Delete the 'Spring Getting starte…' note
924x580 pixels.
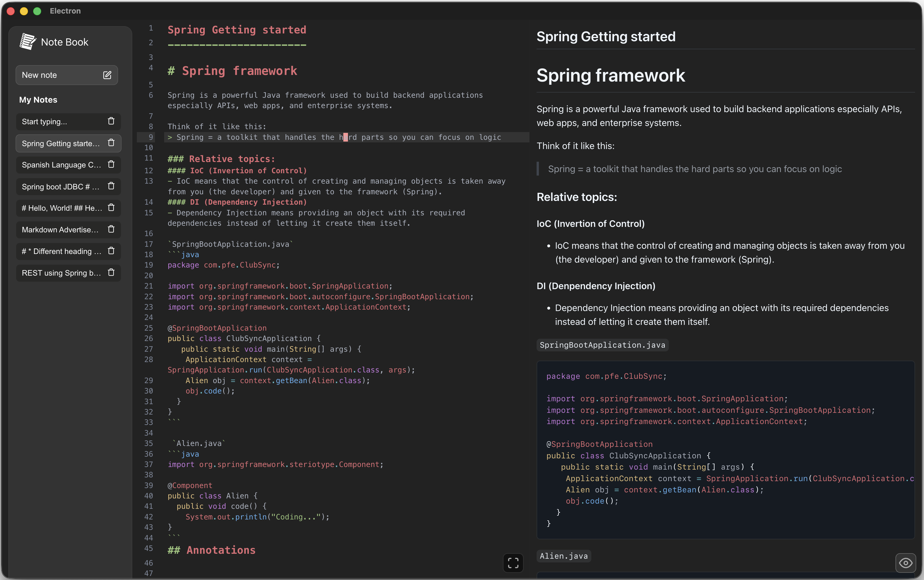point(111,143)
